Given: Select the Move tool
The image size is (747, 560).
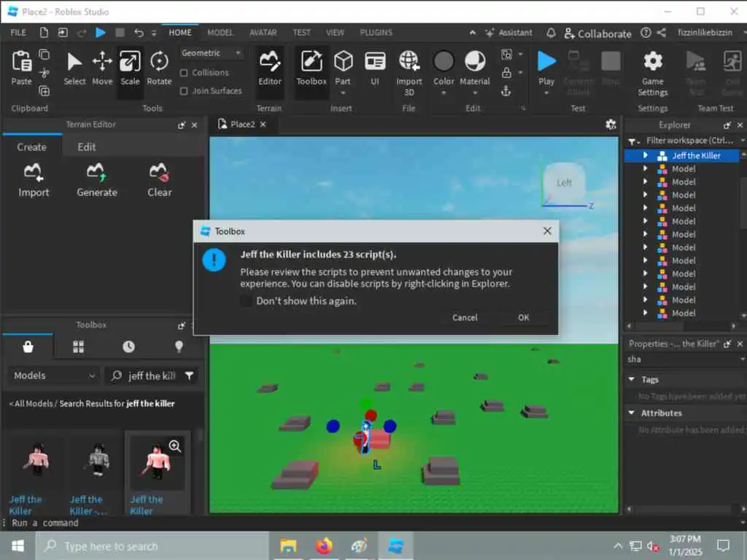Looking at the screenshot, I should coord(102,68).
